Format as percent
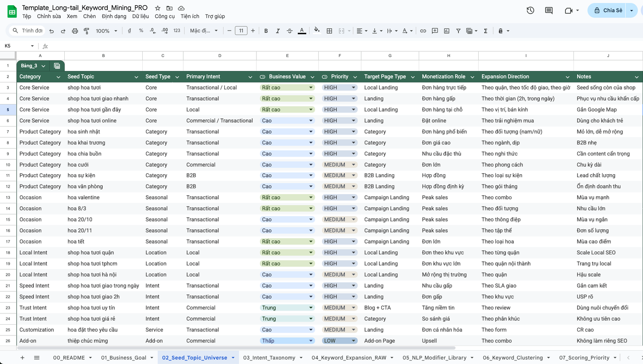Screen dimensions: 643x364 click(x=141, y=31)
